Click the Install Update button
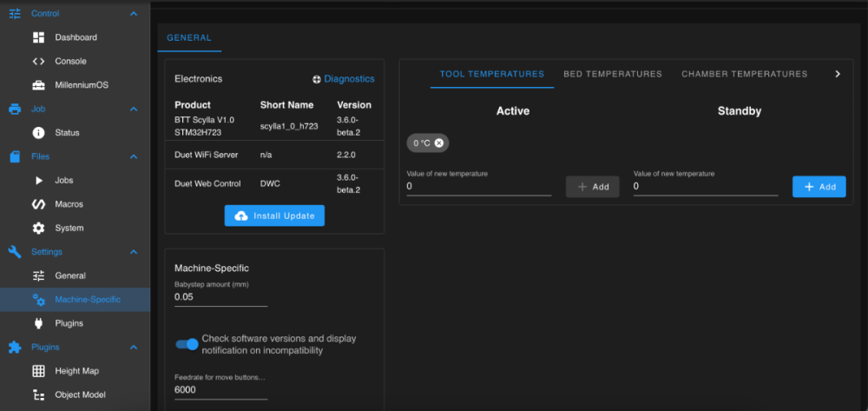 [x=274, y=216]
